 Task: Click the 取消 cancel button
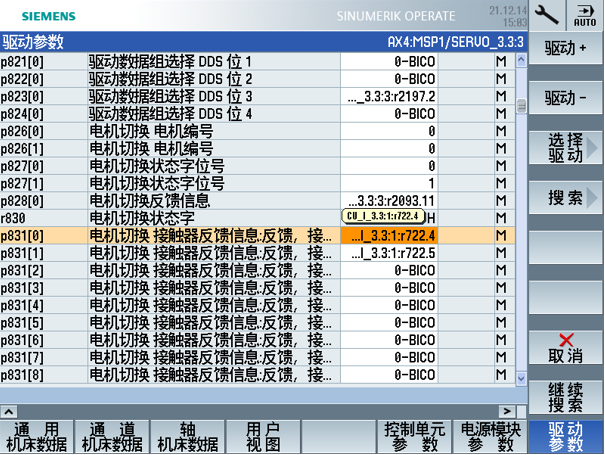[x=565, y=347]
